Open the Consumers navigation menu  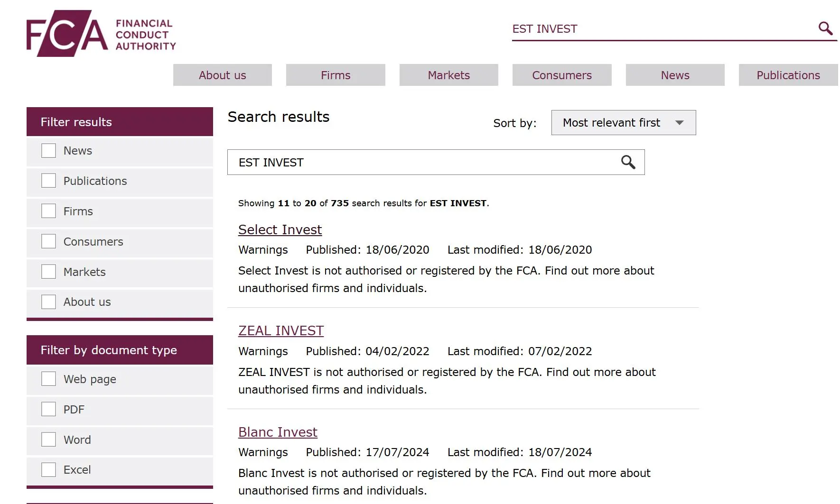click(x=562, y=75)
